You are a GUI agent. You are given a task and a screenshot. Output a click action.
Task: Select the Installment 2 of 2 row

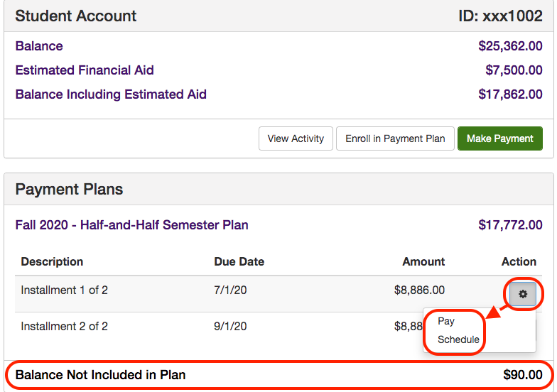point(65,327)
